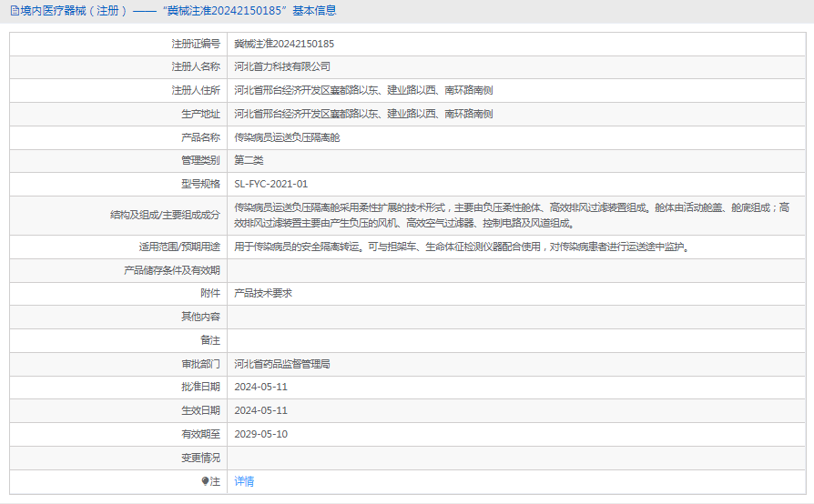Select registration number value 冀械注准20242150185
814x504 pixels.
(x=284, y=44)
